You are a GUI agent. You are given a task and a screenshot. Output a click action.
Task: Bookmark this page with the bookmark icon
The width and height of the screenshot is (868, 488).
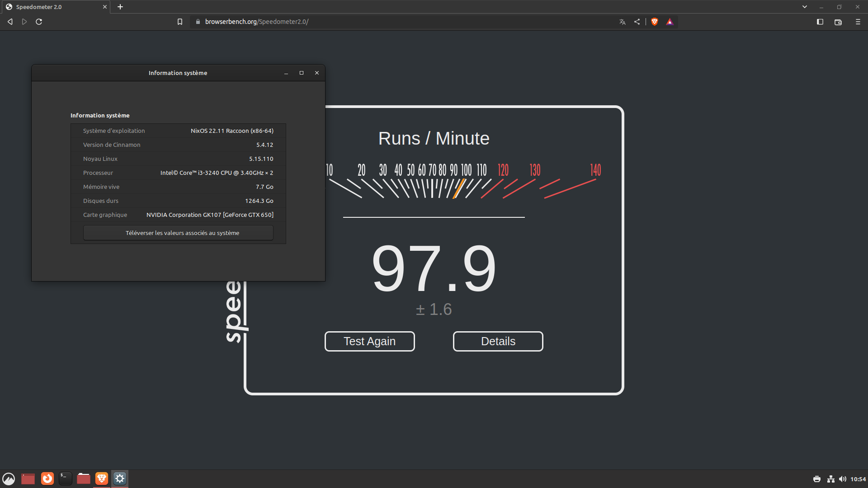pyautogui.click(x=180, y=22)
